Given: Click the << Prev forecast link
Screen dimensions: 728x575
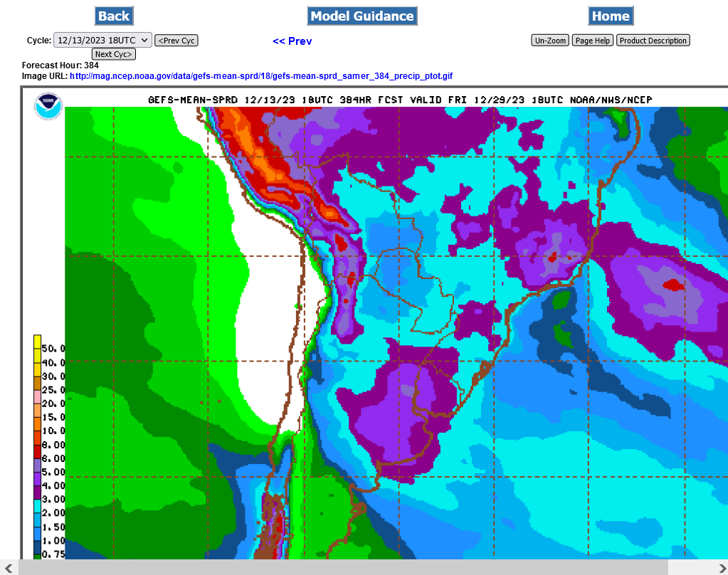Looking at the screenshot, I should [292, 41].
